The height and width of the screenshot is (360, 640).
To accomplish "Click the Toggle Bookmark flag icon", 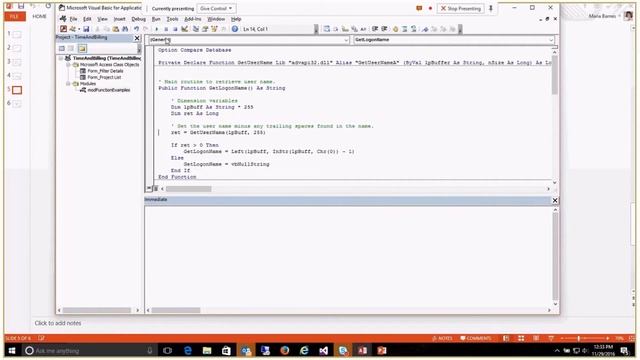I will (x=424, y=29).
